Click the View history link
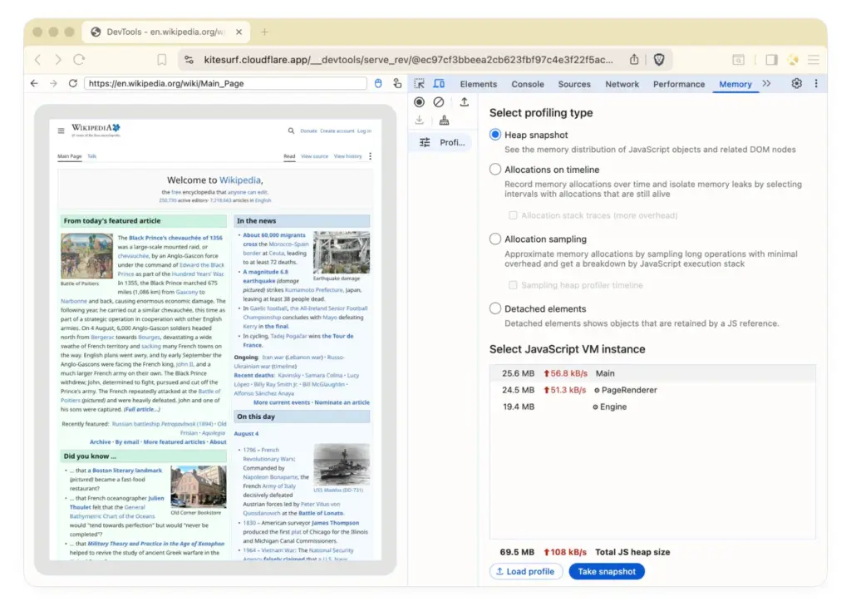Image resolution: width=851 pixels, height=616 pixels. [348, 156]
